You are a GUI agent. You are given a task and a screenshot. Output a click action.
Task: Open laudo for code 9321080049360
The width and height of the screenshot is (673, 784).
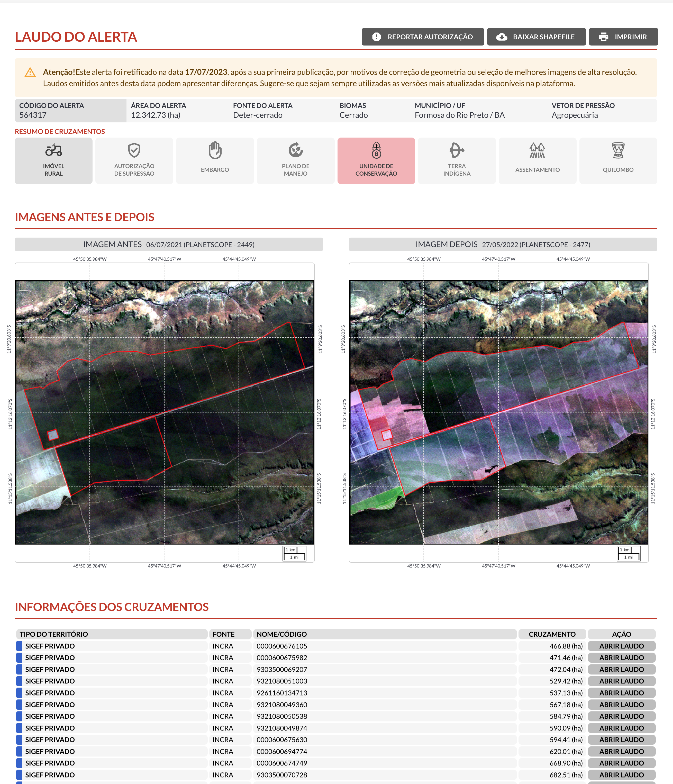coord(621,705)
